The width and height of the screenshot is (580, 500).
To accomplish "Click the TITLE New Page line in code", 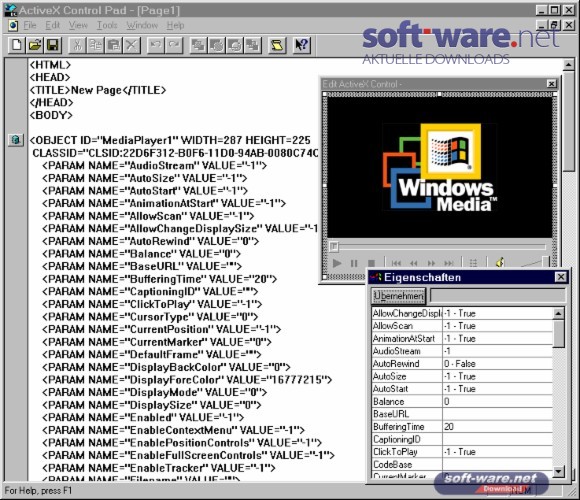I will coord(98,90).
